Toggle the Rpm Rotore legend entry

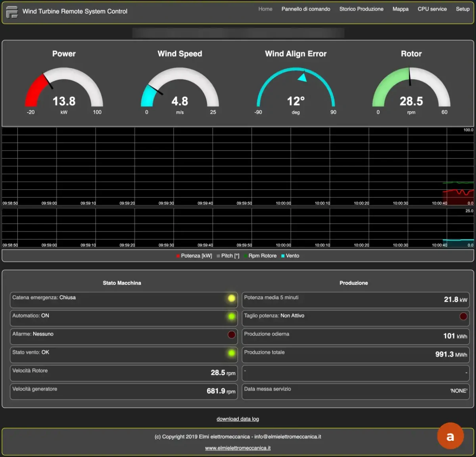[x=260, y=256]
